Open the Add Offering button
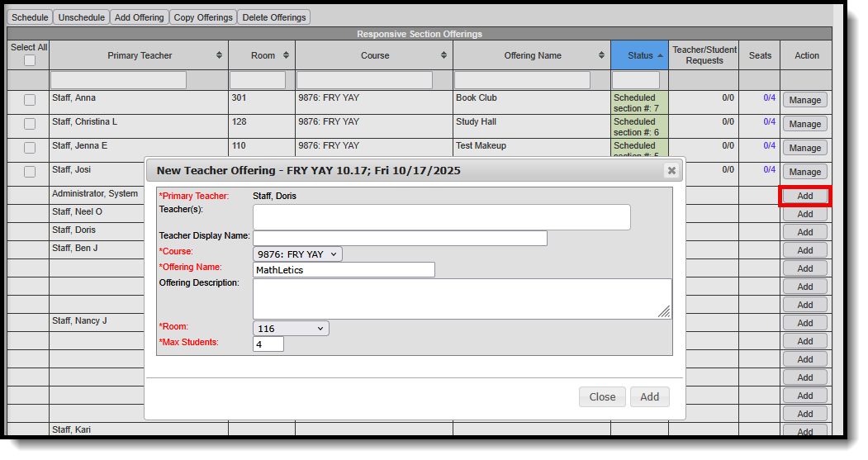Screen dimensions: 868x460 139,17
